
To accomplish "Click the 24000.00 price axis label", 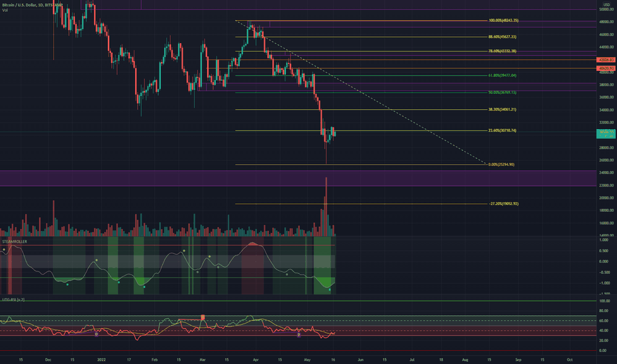I will [606, 173].
